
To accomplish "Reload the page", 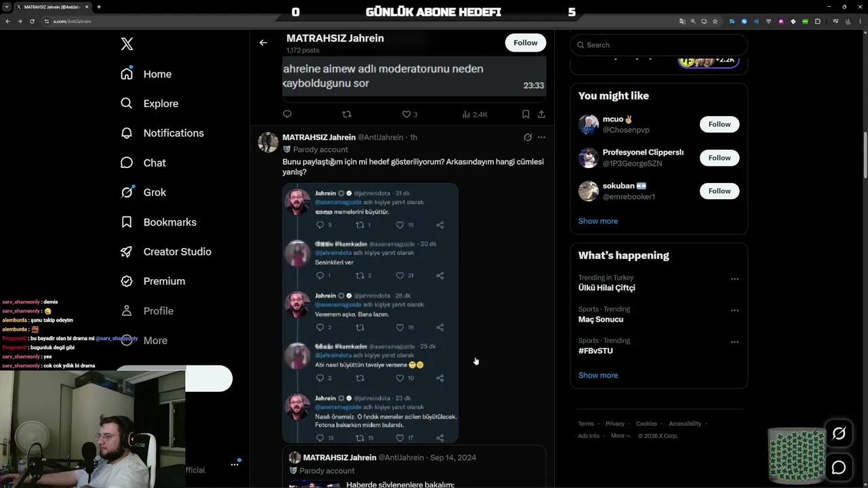I will pyautogui.click(x=32, y=21).
